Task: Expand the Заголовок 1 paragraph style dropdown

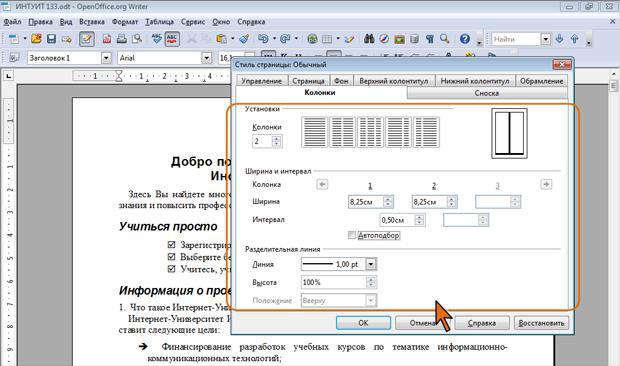Action: click(106, 58)
